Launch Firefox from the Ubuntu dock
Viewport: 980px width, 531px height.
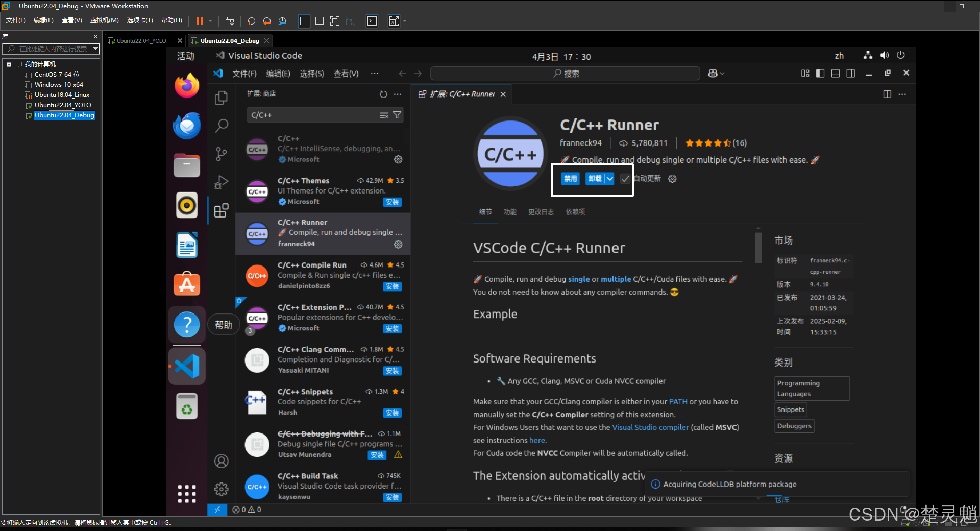tap(187, 85)
